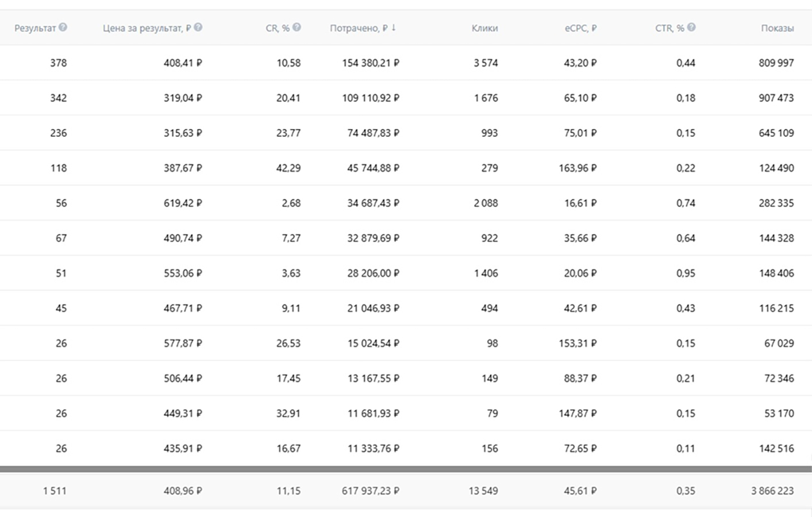
Task: Sort table by Клики column header
Action: pos(484,28)
